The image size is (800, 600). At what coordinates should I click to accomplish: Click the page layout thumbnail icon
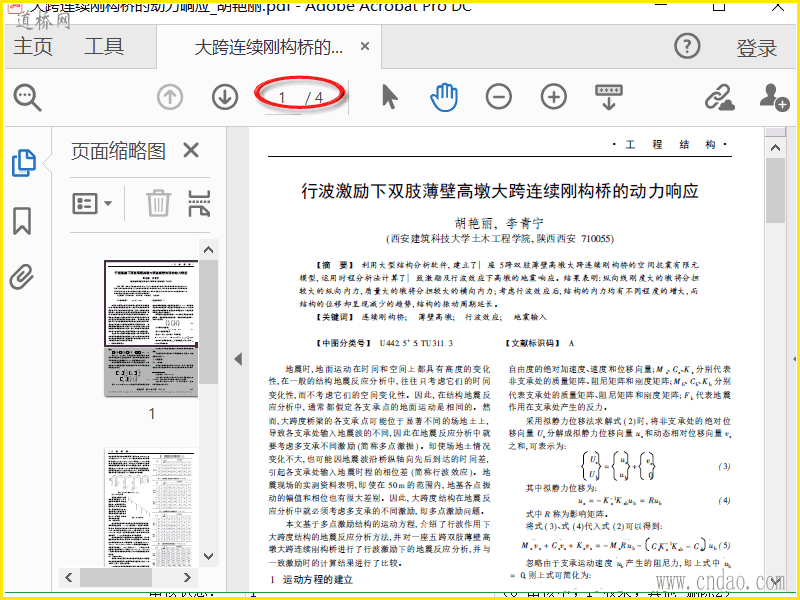(199, 203)
